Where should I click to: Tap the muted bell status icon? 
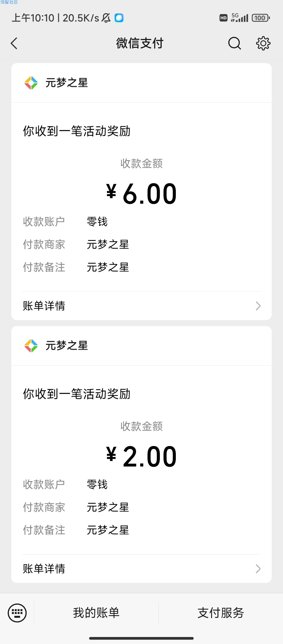click(106, 18)
